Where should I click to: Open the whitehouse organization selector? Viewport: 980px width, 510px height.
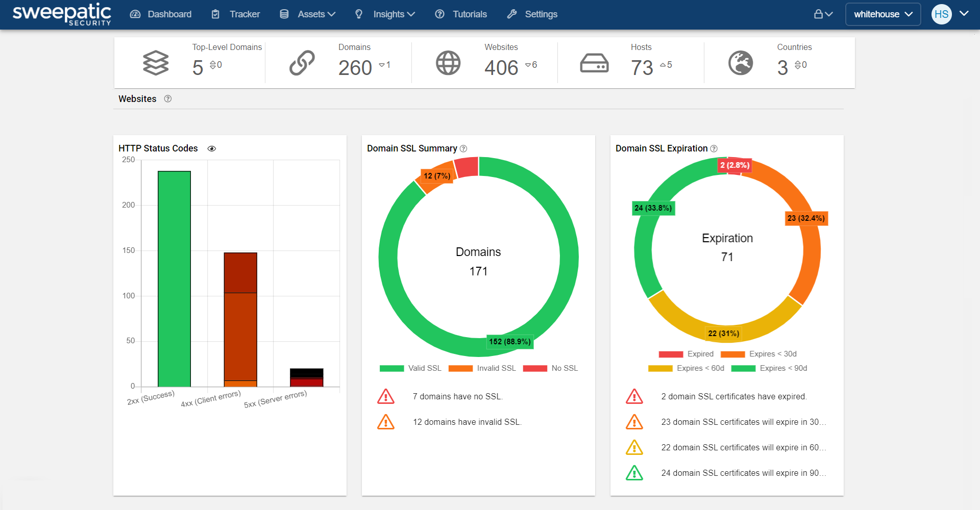pyautogui.click(x=883, y=14)
